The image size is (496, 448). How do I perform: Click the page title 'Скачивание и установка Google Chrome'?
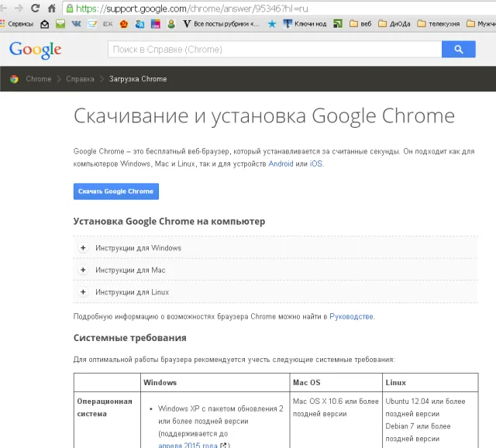[264, 116]
